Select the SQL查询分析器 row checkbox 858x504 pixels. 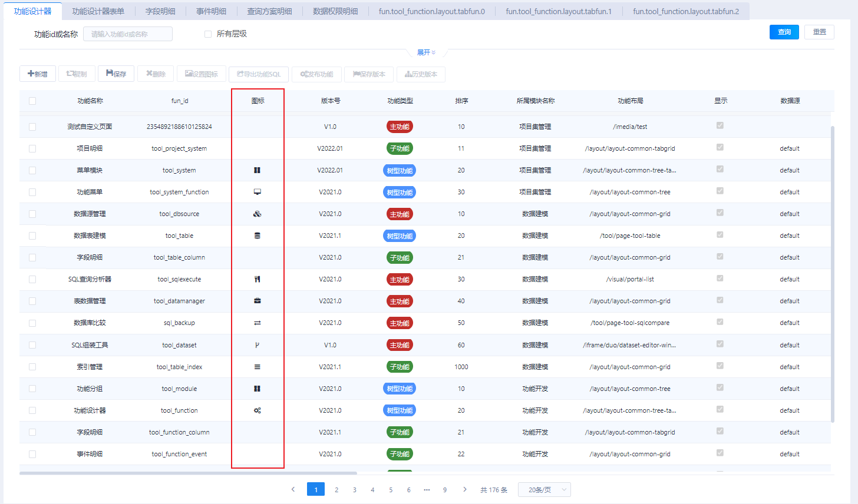pos(32,279)
